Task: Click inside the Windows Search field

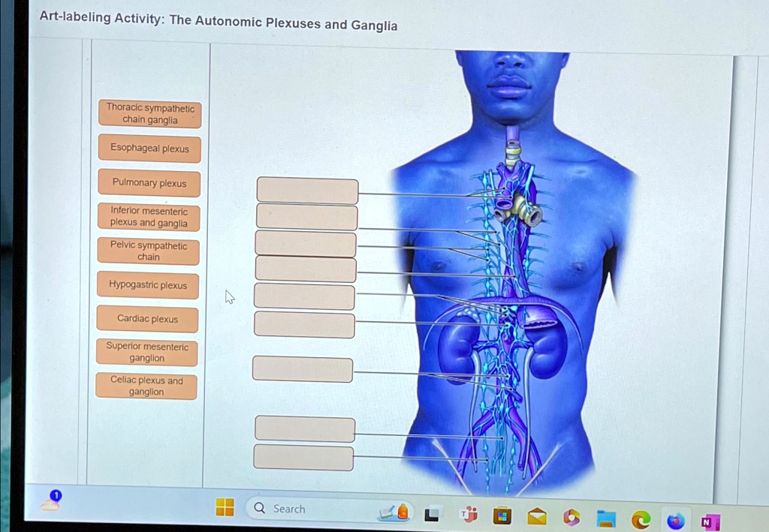Action: tap(300, 509)
